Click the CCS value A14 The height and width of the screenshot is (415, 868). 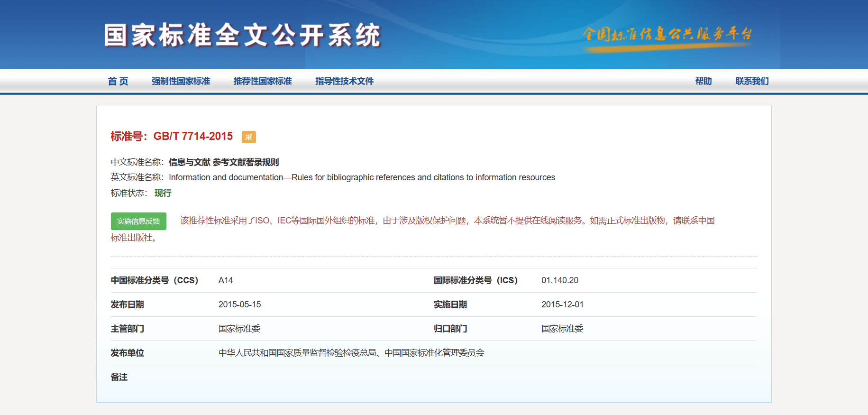[x=226, y=280]
